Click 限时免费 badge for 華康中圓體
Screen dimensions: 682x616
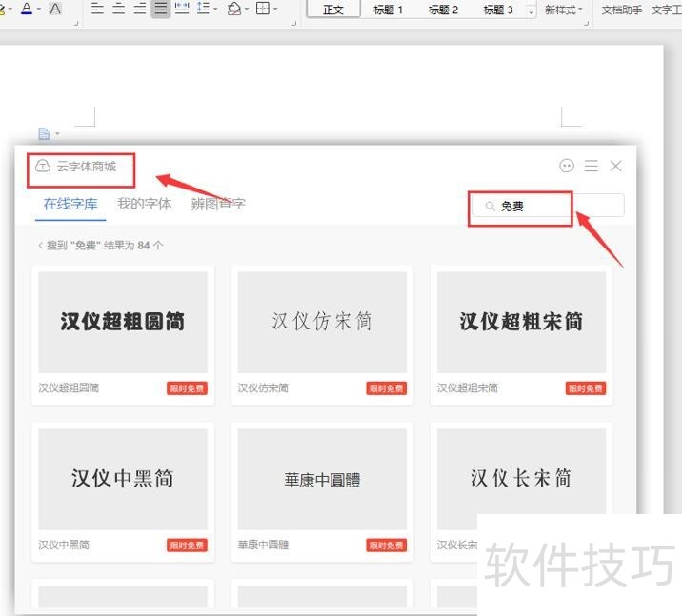click(x=386, y=546)
